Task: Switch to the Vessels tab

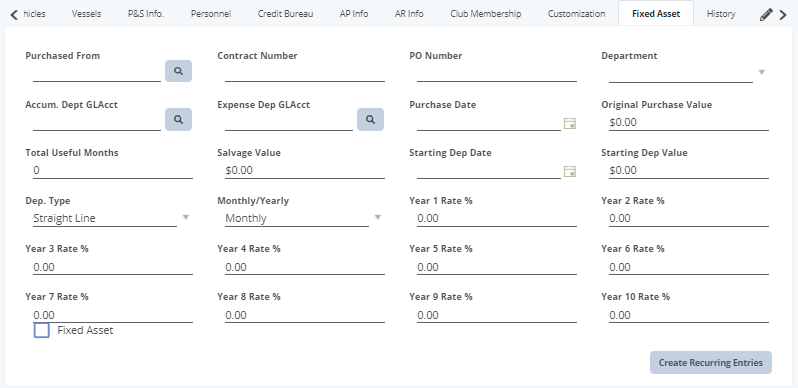Action: pyautogui.click(x=86, y=14)
